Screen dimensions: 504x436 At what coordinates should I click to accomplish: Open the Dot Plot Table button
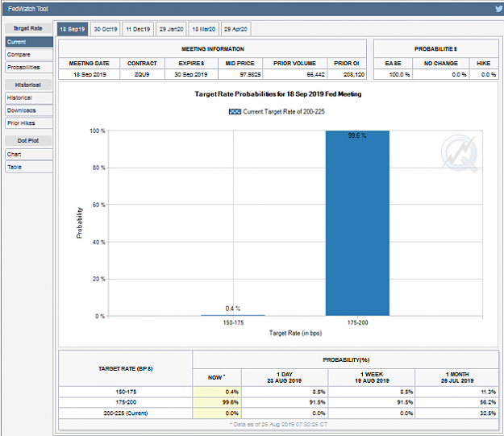(x=29, y=167)
